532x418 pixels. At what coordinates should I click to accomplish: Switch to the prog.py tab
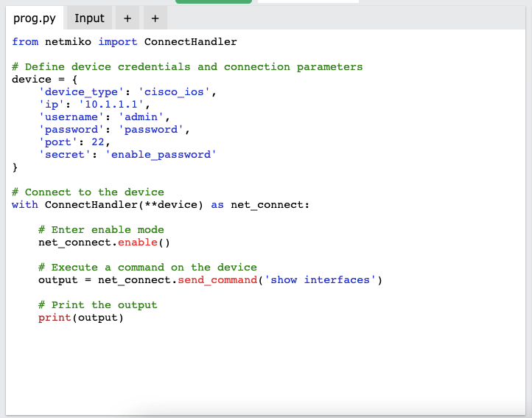(x=35, y=18)
